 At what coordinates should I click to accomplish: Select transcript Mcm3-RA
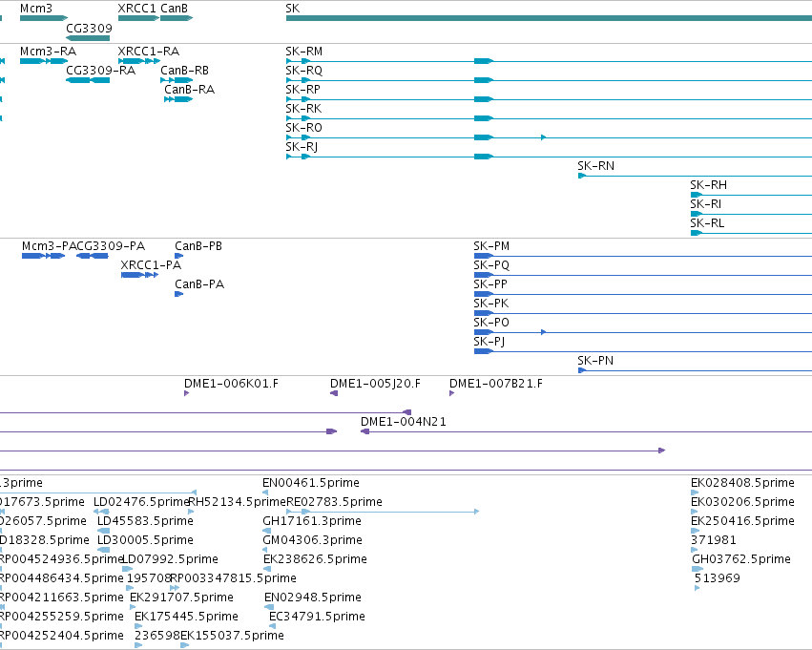pyautogui.click(x=44, y=61)
